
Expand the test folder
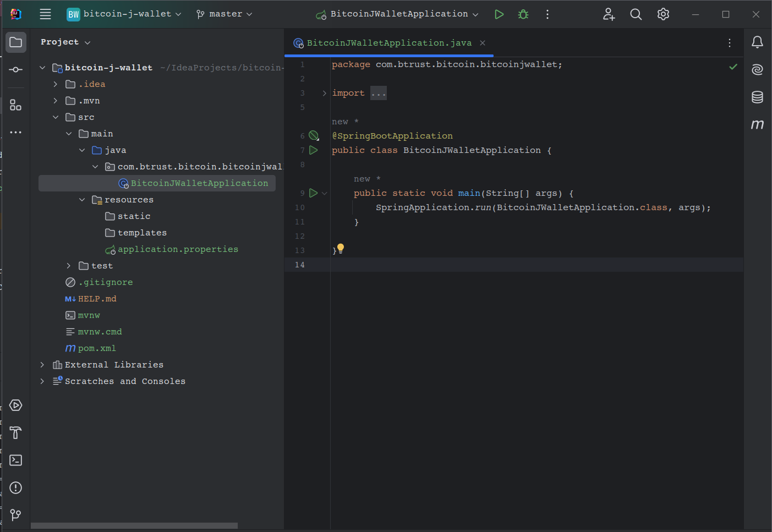pyautogui.click(x=68, y=265)
